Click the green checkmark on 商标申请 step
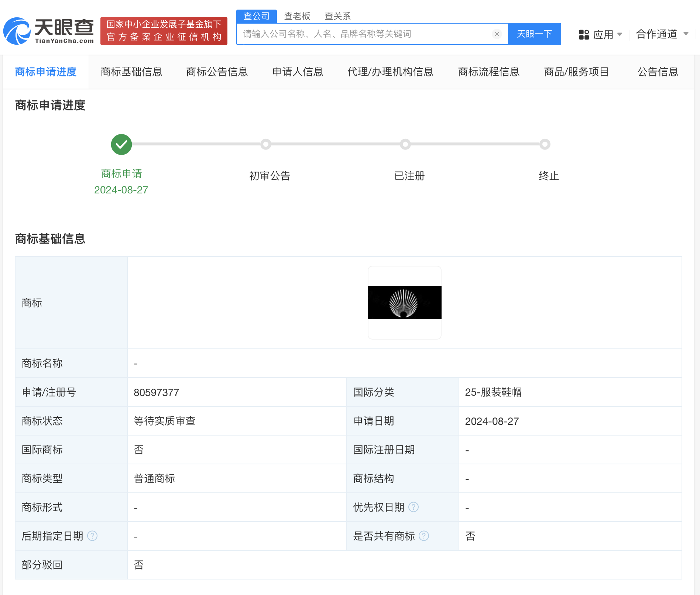Screen dimensions: 700x595 point(121,144)
